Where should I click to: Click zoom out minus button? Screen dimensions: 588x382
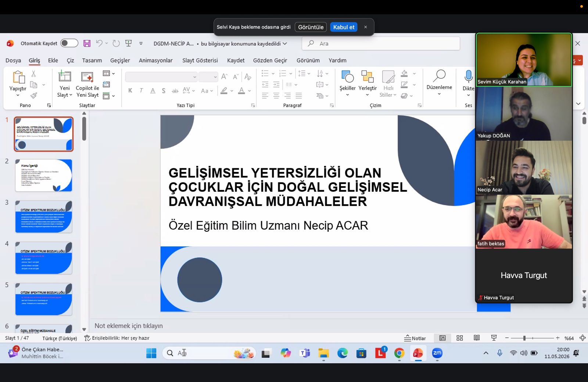507,338
